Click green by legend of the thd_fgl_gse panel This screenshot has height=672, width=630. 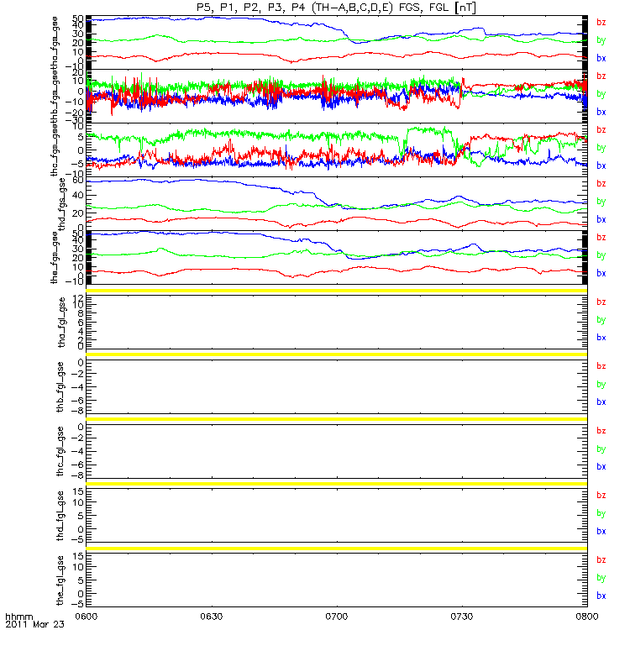(x=601, y=513)
